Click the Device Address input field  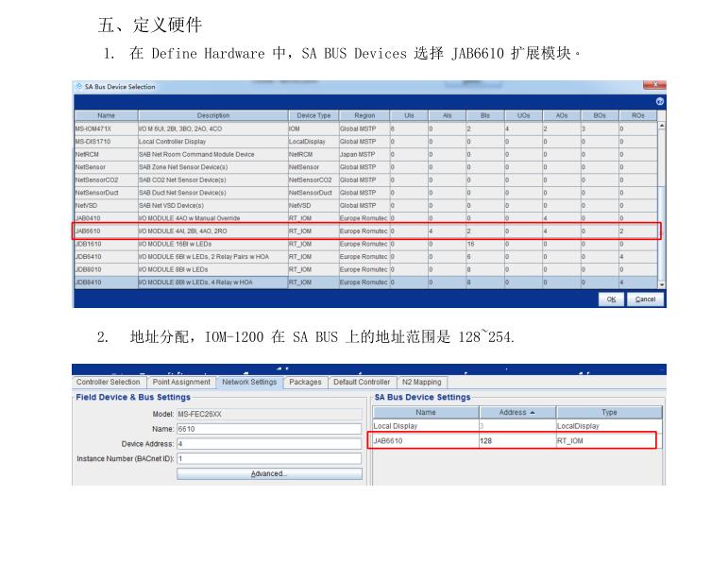(x=269, y=443)
